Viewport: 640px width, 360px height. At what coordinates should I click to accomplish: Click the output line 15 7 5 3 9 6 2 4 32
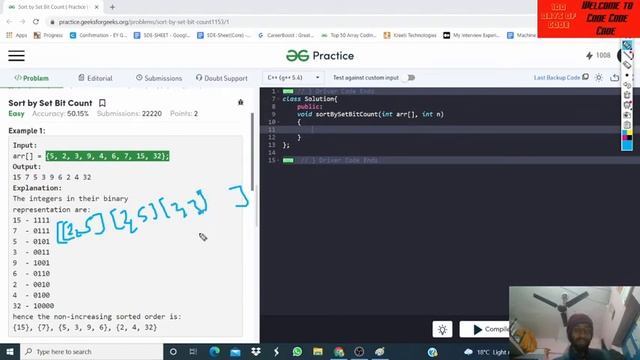point(52,177)
